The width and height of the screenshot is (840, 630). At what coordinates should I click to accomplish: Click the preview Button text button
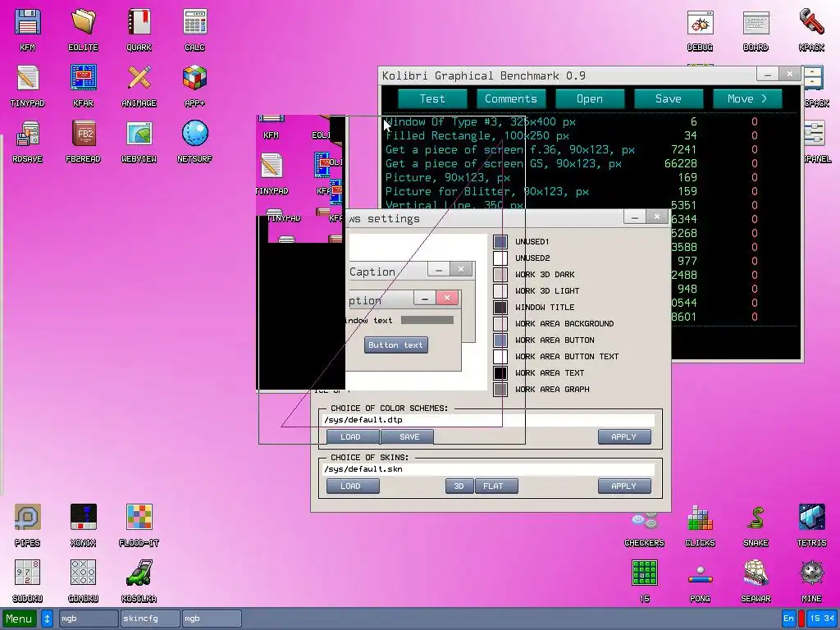396,345
